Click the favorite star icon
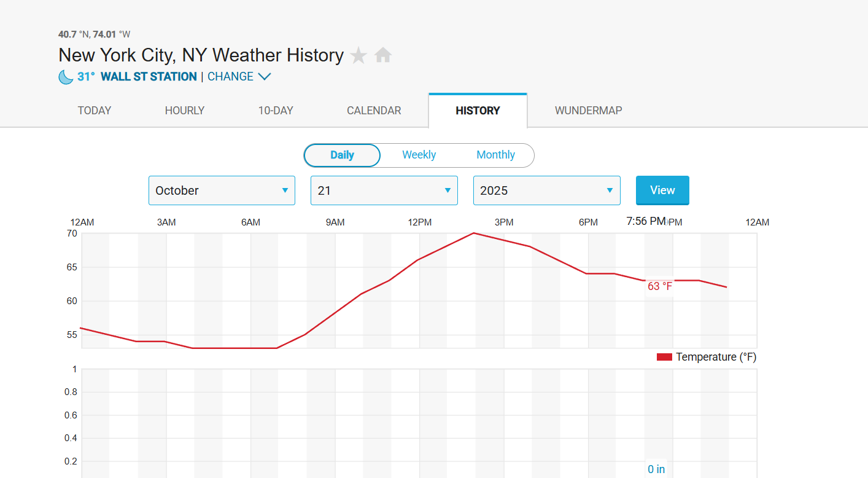Screen dimensions: 868x478 [358, 56]
